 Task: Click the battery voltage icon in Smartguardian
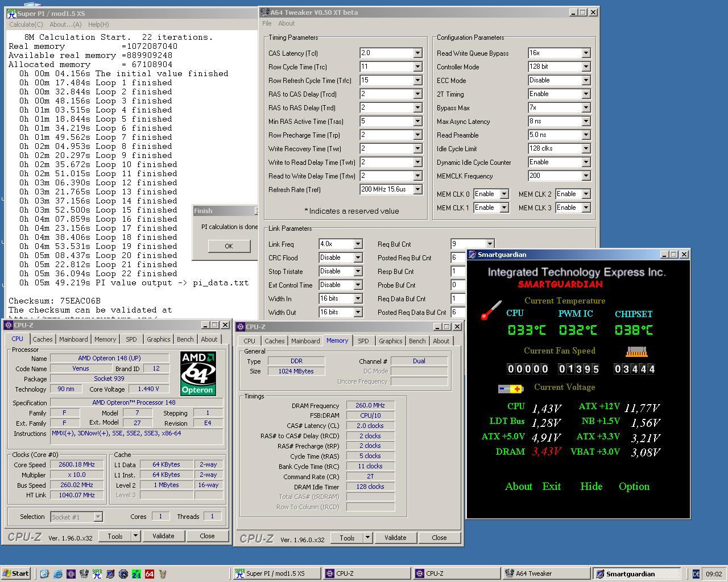click(x=510, y=389)
